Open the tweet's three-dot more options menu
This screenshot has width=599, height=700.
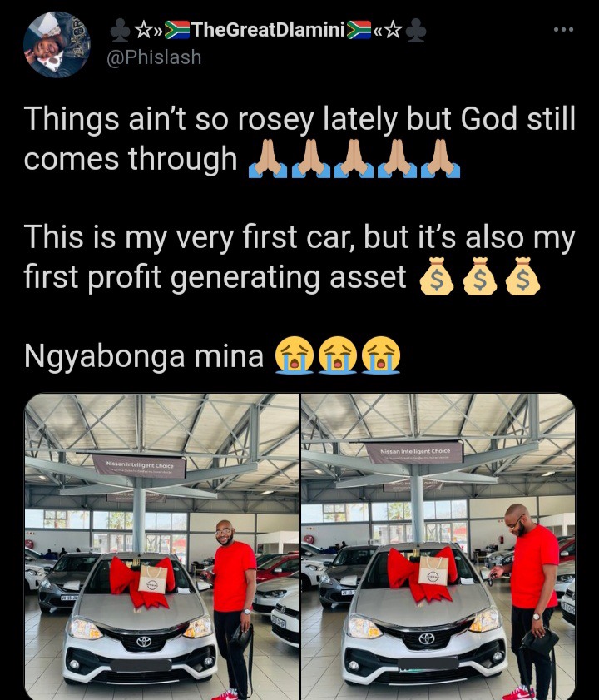click(x=563, y=30)
